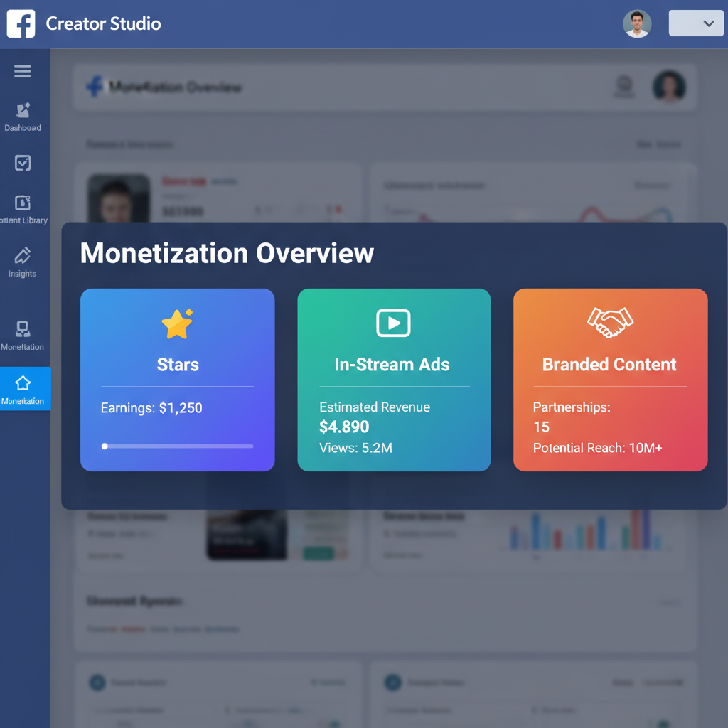728x728 pixels.
Task: Click the Monetization Overview heading
Action: [227, 253]
